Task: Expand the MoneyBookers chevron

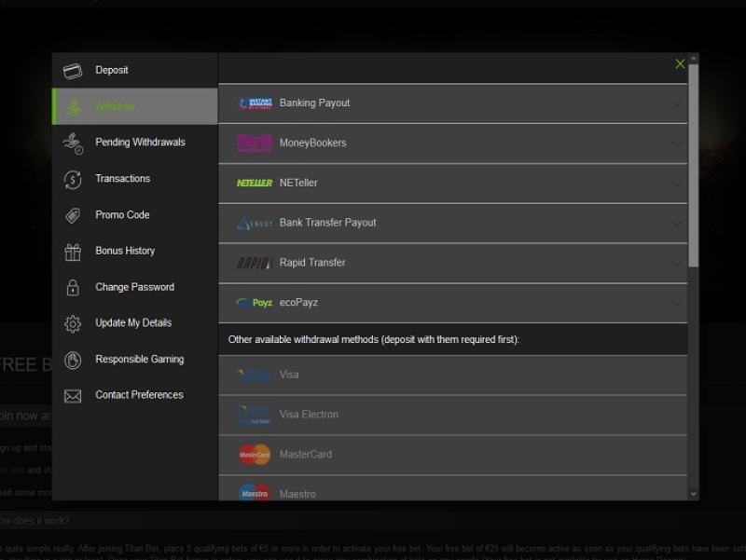Action: pyautogui.click(x=677, y=143)
